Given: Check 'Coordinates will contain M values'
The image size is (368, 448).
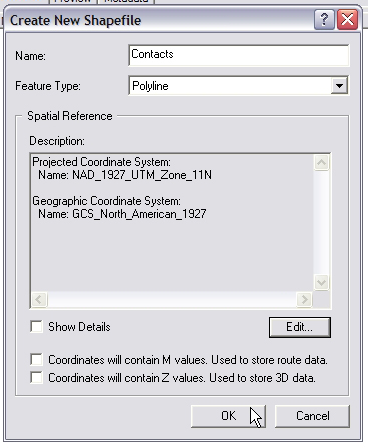Looking at the screenshot, I should click(x=36, y=360).
